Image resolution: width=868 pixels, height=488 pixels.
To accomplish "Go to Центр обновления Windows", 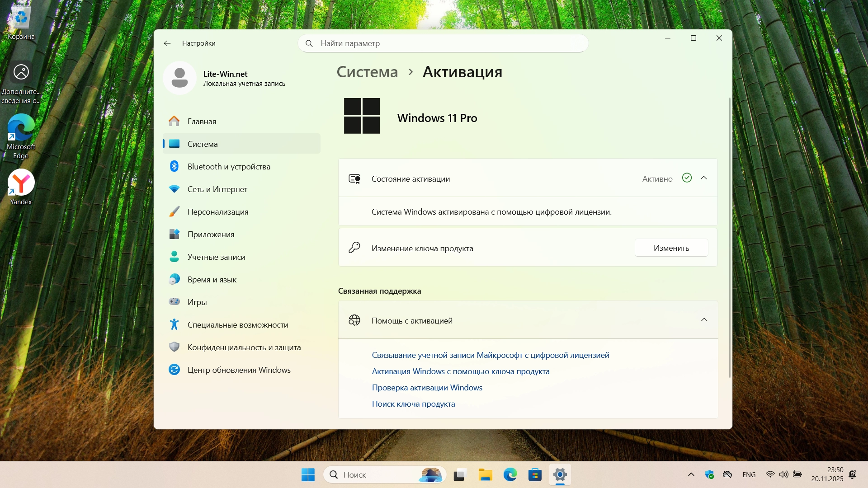I will [x=239, y=370].
